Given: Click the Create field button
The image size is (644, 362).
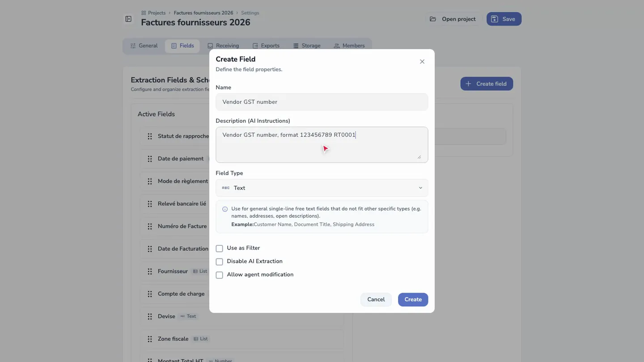Looking at the screenshot, I should coord(487,84).
